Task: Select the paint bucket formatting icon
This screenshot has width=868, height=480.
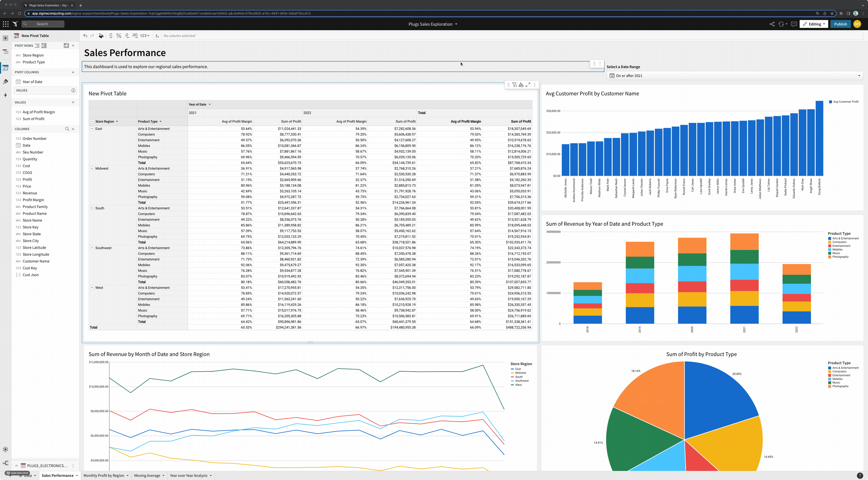Action: pyautogui.click(x=101, y=35)
